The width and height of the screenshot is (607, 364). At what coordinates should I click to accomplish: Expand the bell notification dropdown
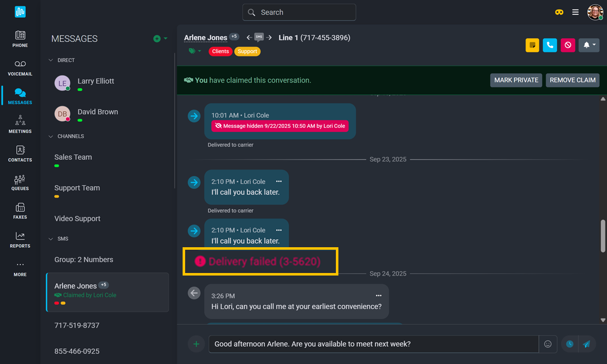pyautogui.click(x=589, y=45)
